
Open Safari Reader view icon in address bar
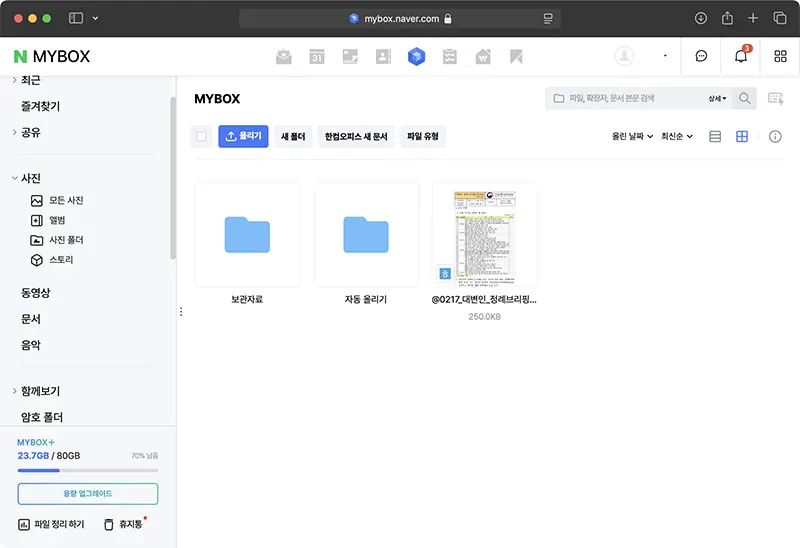click(548, 19)
